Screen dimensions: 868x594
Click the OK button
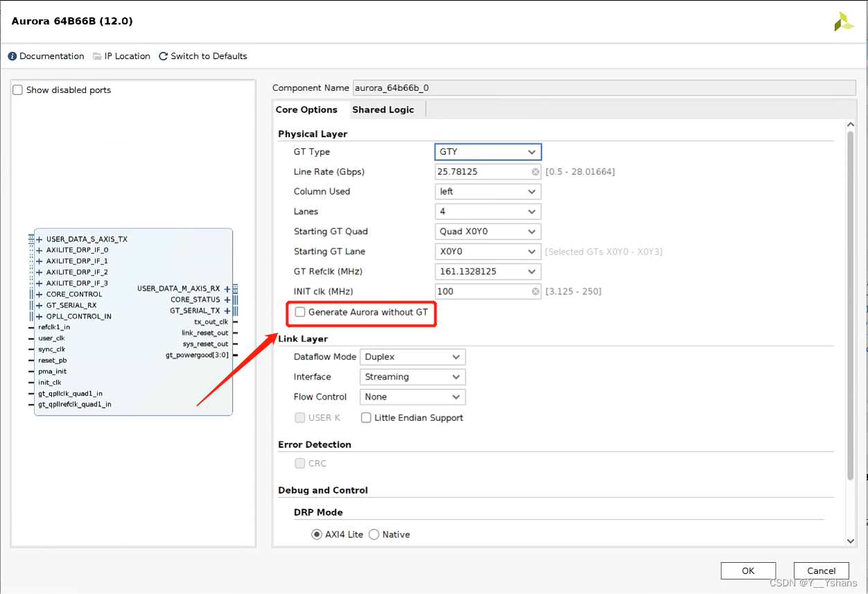[748, 571]
